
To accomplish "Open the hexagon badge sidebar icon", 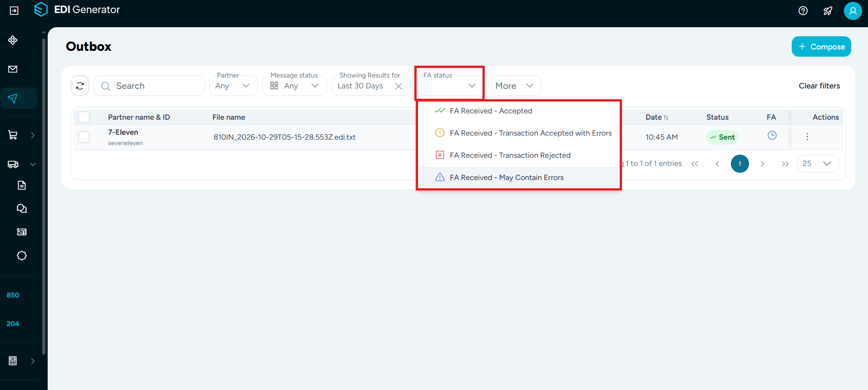I will (x=22, y=255).
